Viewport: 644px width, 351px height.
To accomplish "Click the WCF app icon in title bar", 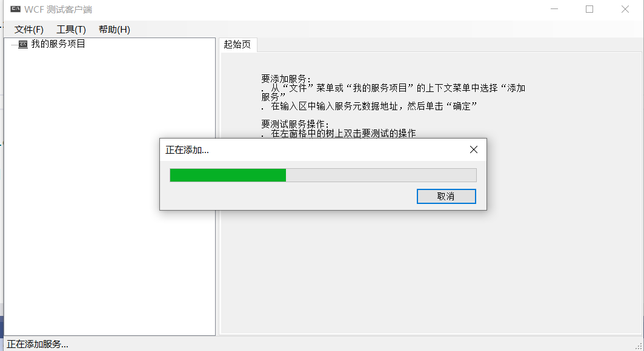I will pyautogui.click(x=16, y=9).
